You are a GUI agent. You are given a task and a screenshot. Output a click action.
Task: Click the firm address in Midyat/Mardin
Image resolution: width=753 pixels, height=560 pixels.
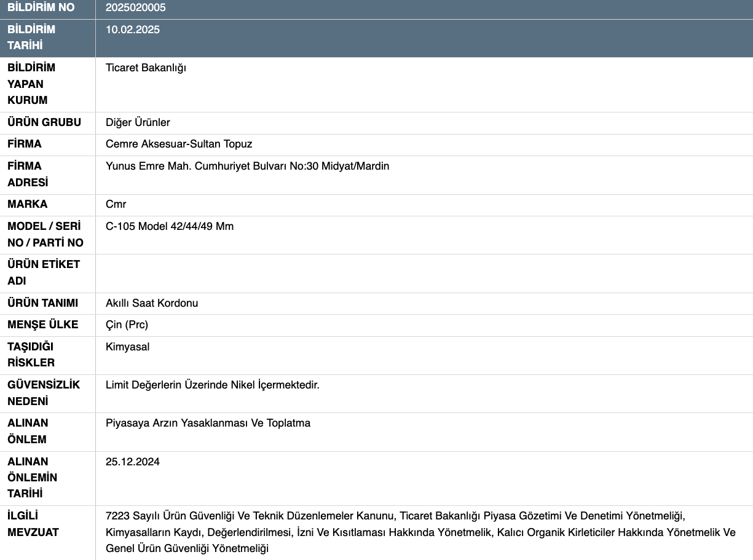(x=247, y=166)
